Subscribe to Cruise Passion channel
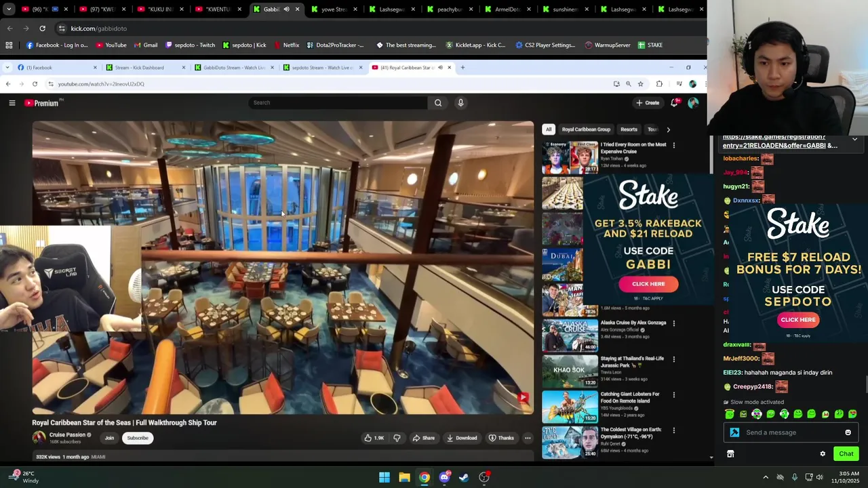This screenshot has width=868, height=488. (x=138, y=438)
